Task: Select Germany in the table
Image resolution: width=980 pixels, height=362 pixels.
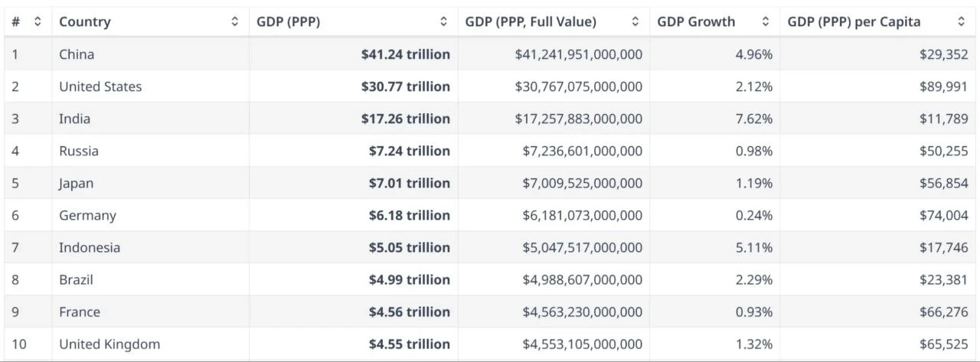Action: click(87, 215)
